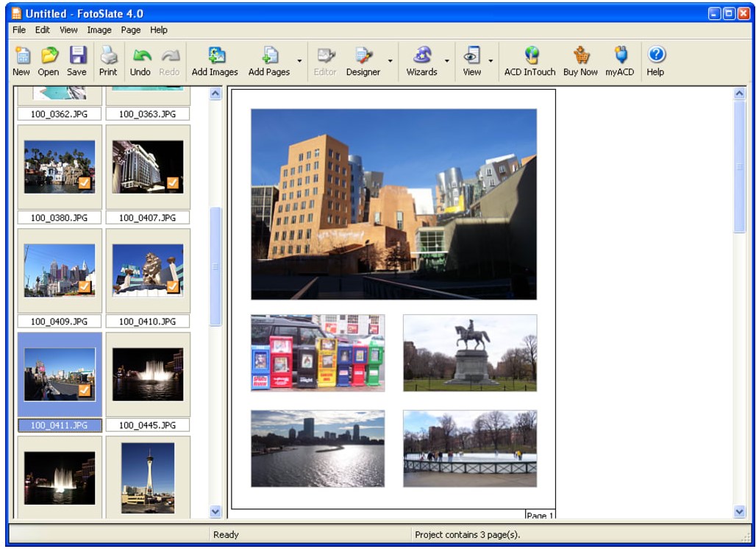Screen dimensions: 756x549
Task: Open the Help menu in menu bar
Action: (x=159, y=30)
